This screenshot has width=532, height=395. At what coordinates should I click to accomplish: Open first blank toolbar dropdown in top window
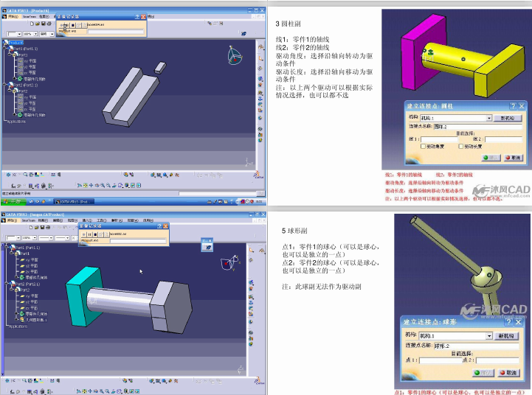pos(19,34)
